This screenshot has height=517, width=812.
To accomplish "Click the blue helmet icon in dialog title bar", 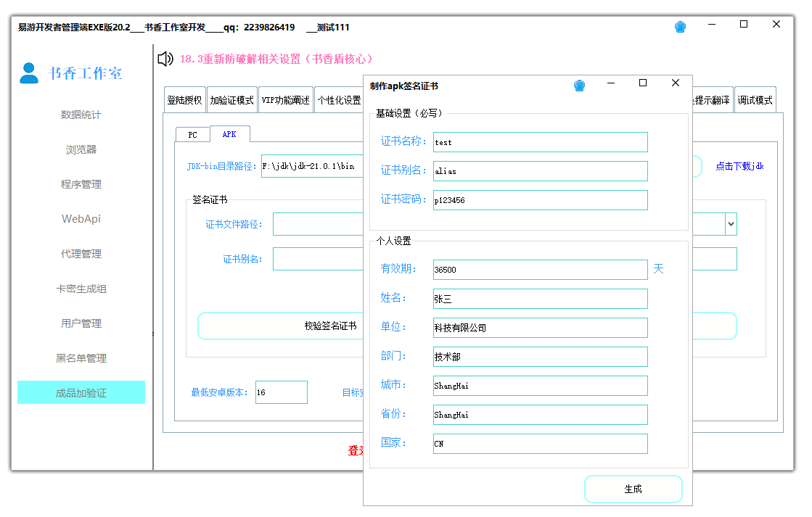I will (579, 85).
